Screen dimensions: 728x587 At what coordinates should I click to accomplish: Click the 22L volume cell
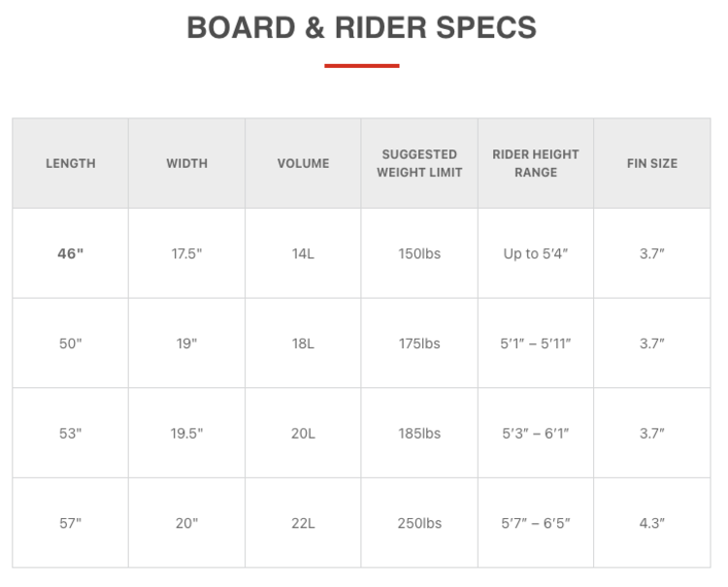tap(303, 523)
